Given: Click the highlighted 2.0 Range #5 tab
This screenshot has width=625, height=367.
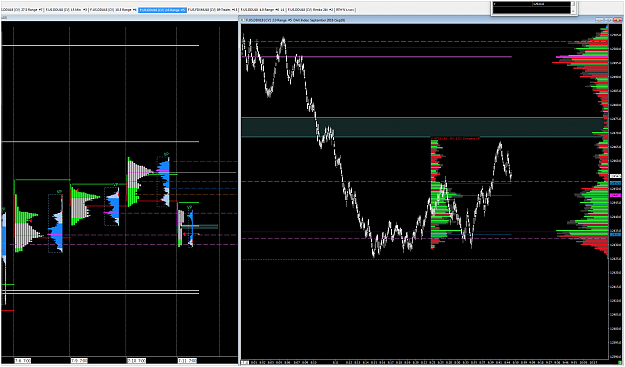Looking at the screenshot, I should (162, 10).
